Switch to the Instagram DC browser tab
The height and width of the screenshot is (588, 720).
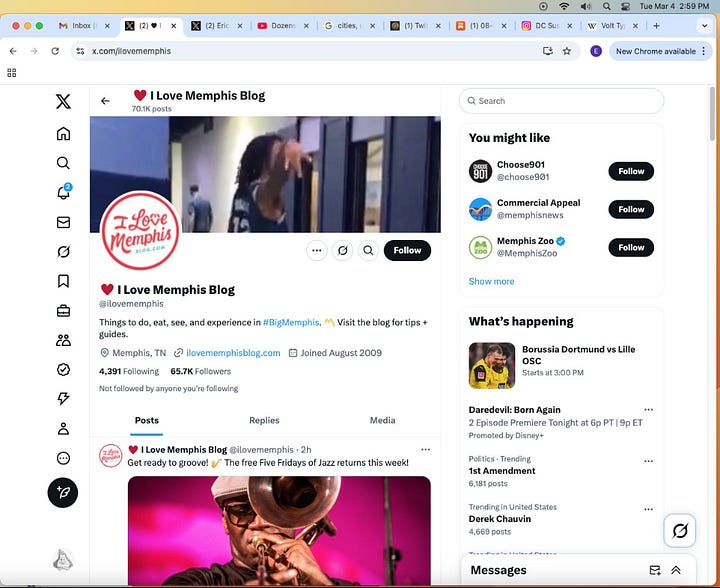point(547,26)
